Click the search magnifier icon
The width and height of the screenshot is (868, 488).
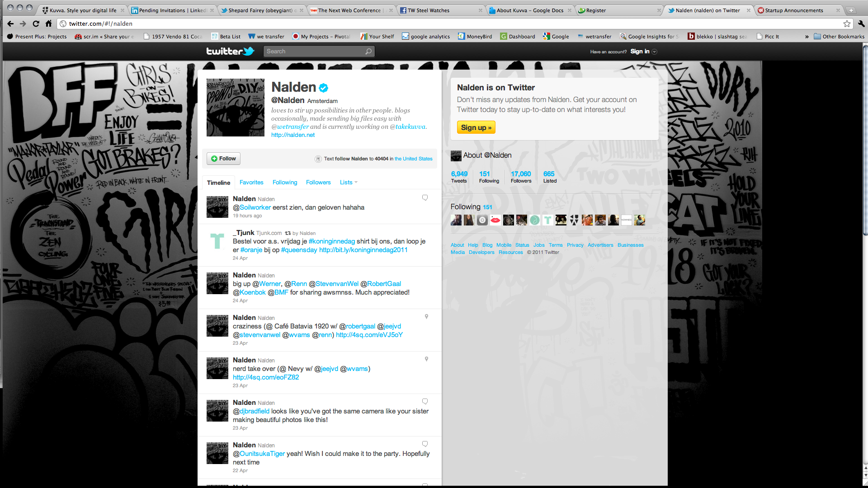coord(368,52)
